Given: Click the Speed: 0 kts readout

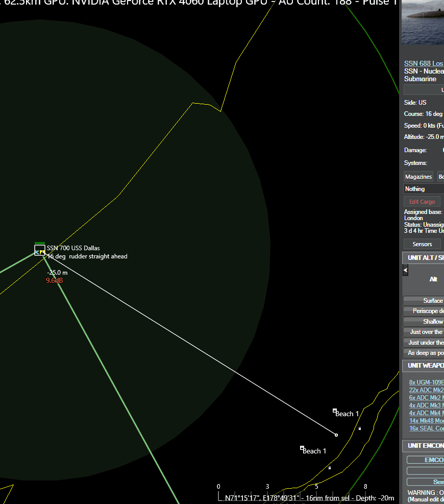Looking at the screenshot, I should click(x=424, y=125).
